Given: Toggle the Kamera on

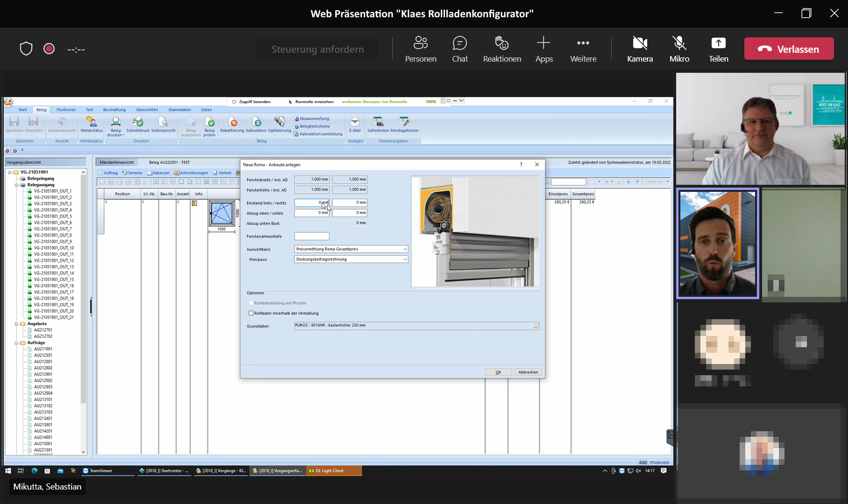Looking at the screenshot, I should click(640, 49).
